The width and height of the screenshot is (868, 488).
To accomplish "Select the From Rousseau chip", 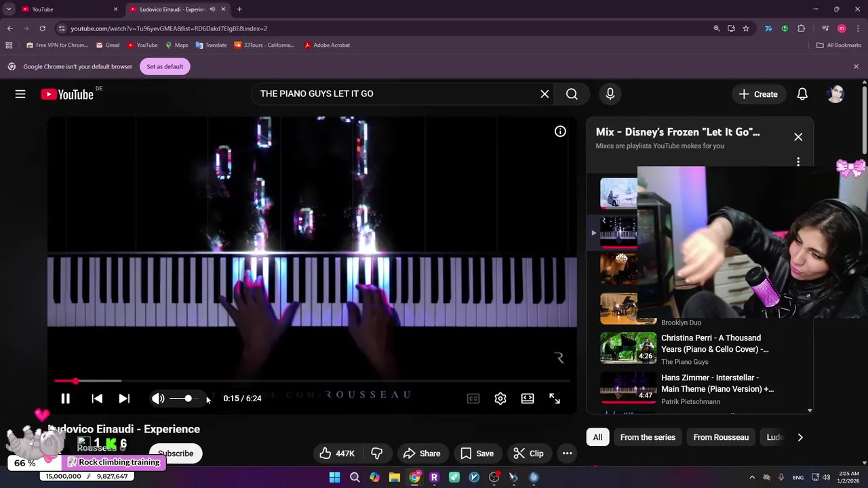I will [721, 437].
